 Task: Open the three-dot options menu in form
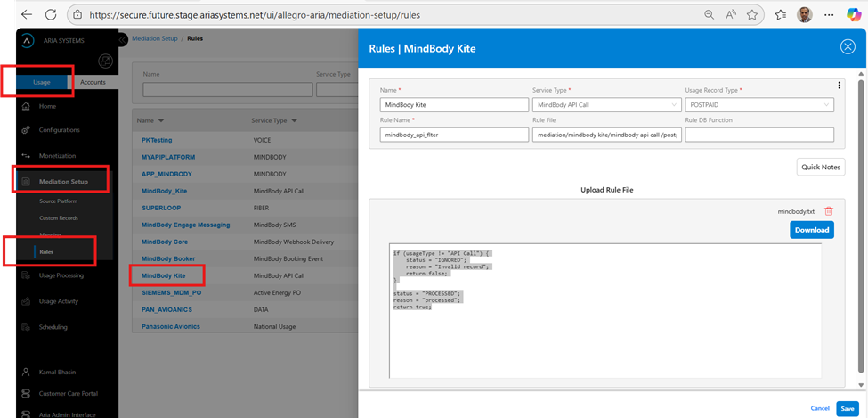pos(839,86)
